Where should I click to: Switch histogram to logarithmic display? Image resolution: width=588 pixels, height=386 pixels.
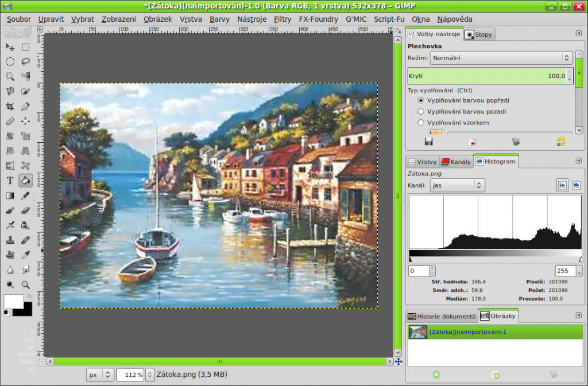click(x=576, y=185)
